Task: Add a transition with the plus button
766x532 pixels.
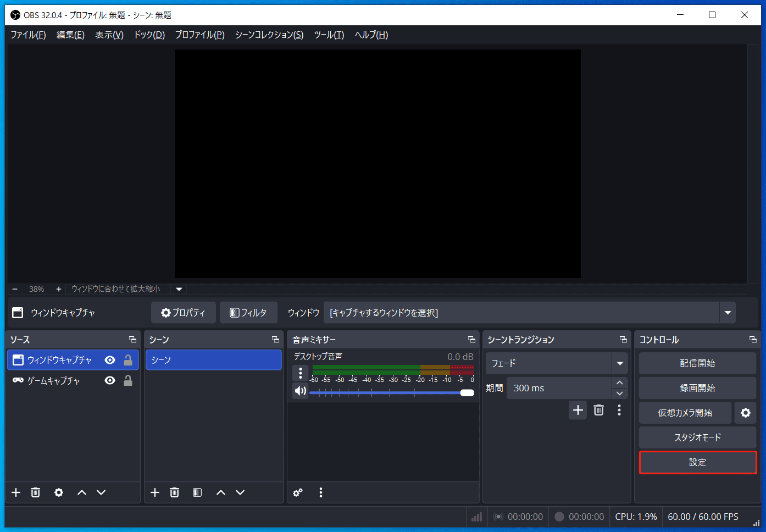Action: (578, 410)
